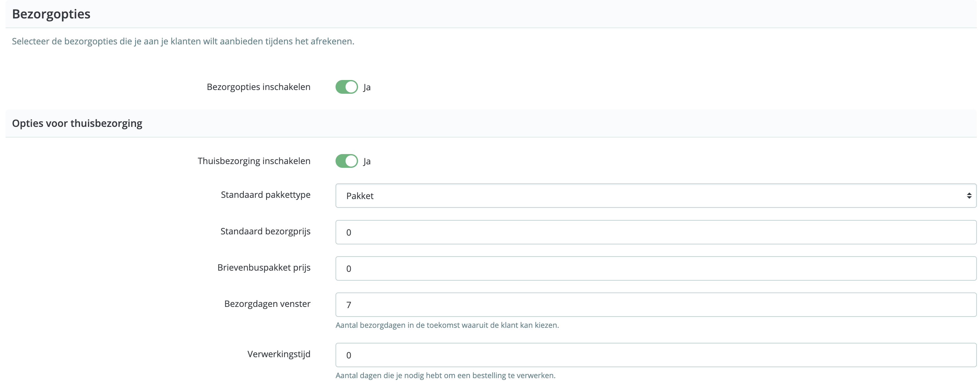The height and width of the screenshot is (385, 980).
Task: Select the "Opties voor thuisbezorging" header
Action: click(77, 123)
